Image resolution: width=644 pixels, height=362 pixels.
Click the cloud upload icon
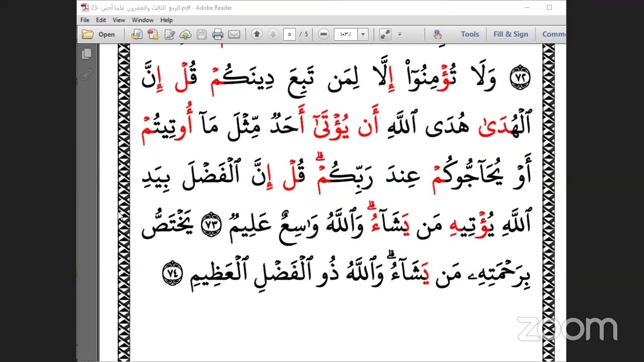186,34
